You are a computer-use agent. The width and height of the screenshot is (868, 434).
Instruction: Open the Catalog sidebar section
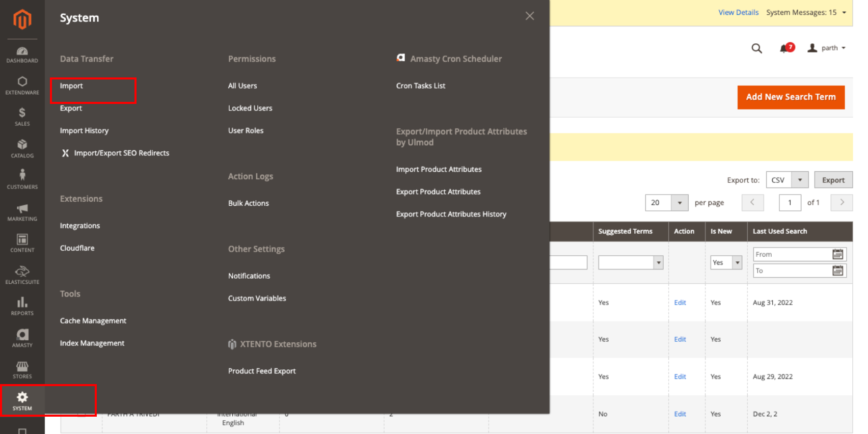click(22, 149)
